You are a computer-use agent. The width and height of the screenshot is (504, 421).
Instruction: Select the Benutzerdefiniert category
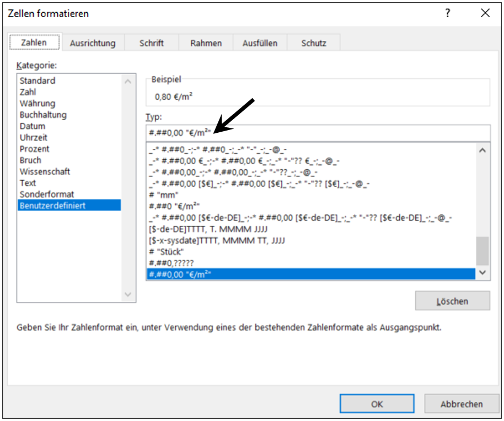pyautogui.click(x=69, y=206)
